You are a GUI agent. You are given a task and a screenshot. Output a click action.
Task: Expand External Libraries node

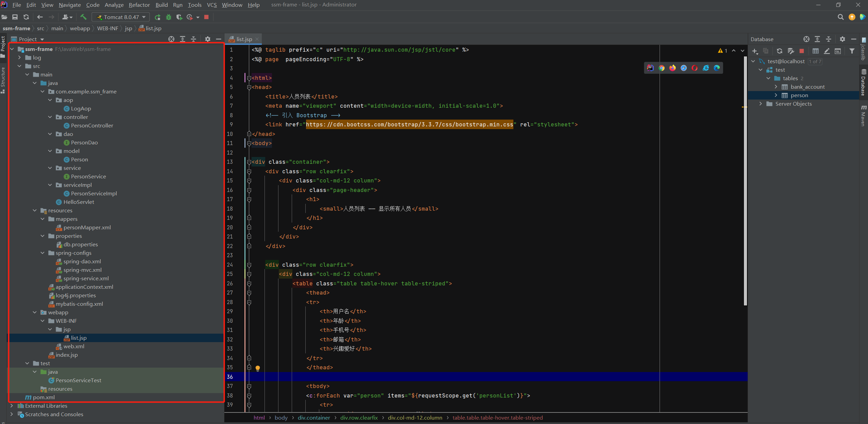point(12,406)
